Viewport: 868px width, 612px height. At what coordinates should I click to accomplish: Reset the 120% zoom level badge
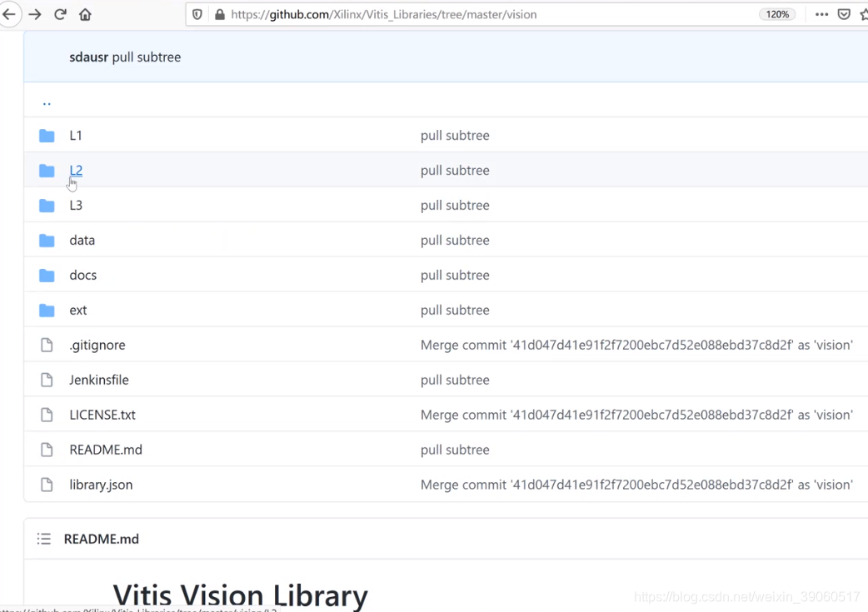tap(777, 14)
